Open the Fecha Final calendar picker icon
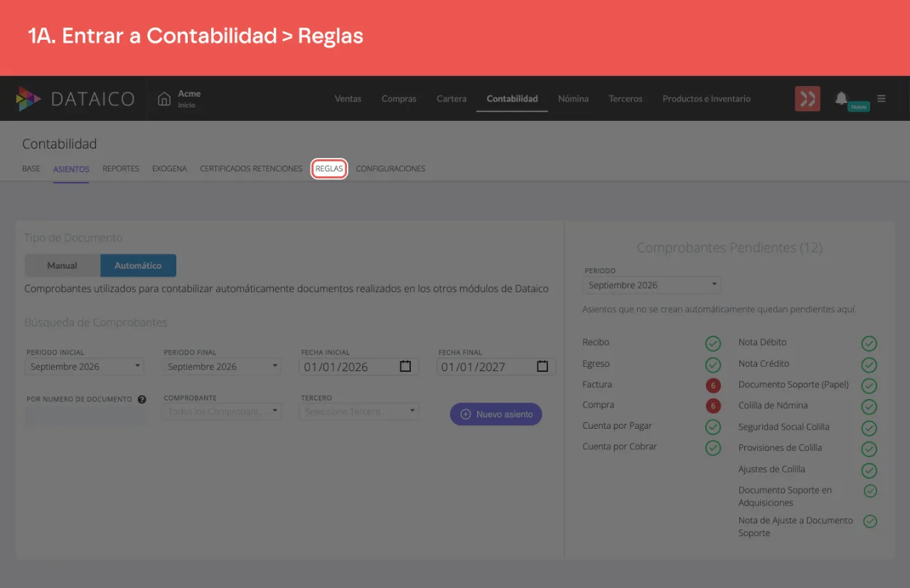This screenshot has height=588, width=910. [542, 367]
